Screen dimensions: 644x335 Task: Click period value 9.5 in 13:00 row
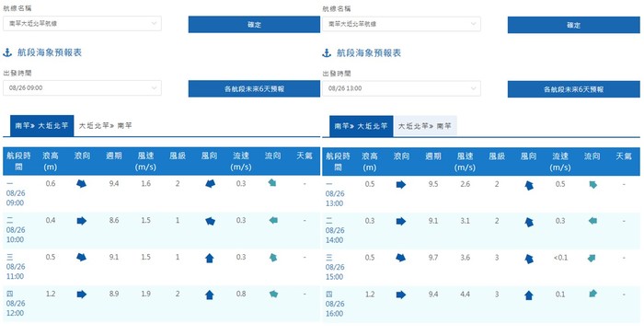pos(433,184)
